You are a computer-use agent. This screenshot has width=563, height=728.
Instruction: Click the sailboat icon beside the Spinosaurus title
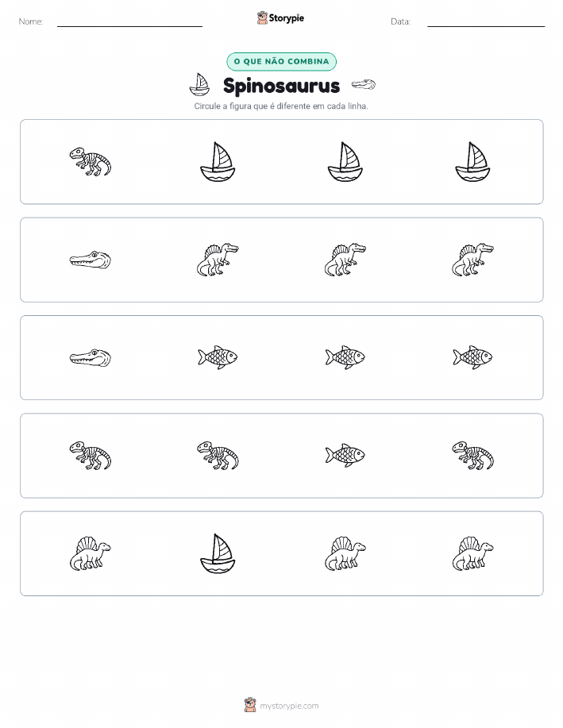[x=199, y=84]
